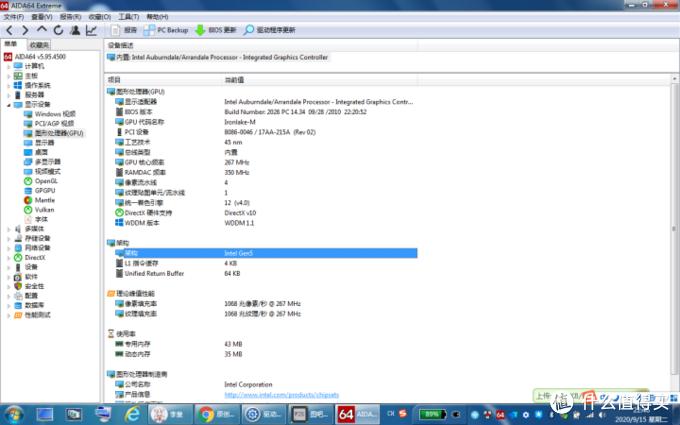Select the 显示器 monitor tree item

pos(39,143)
